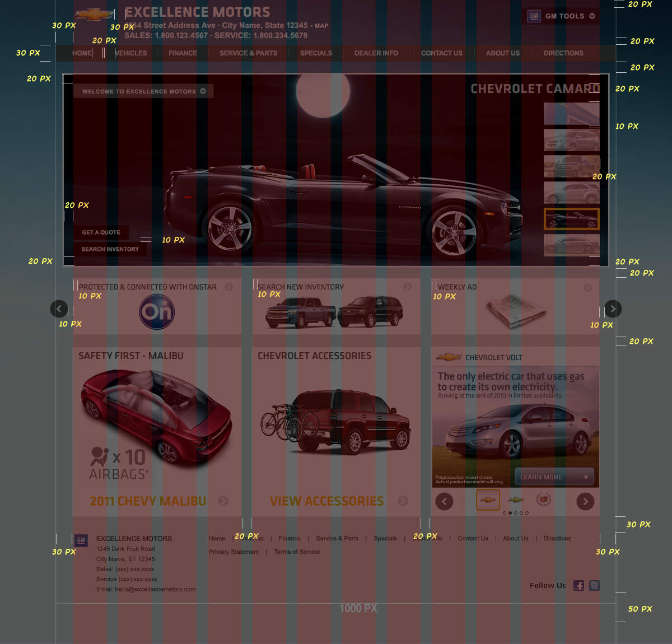Open the footer Service & Parts link
The image size is (672, 644).
point(337,538)
